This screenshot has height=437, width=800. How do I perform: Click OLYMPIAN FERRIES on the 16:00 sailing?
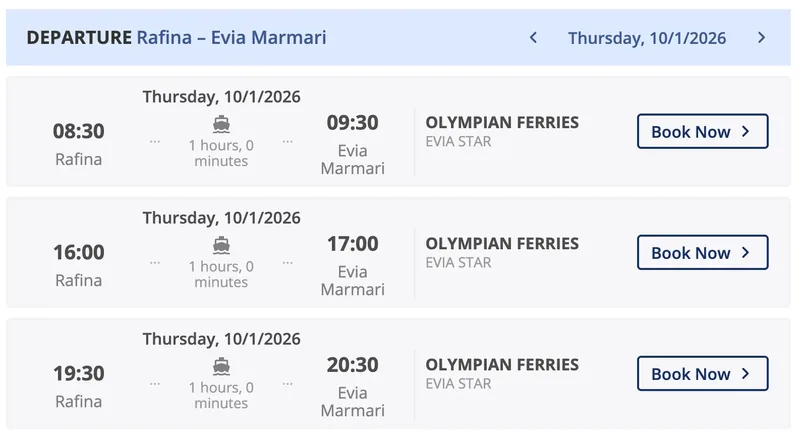[502, 244]
